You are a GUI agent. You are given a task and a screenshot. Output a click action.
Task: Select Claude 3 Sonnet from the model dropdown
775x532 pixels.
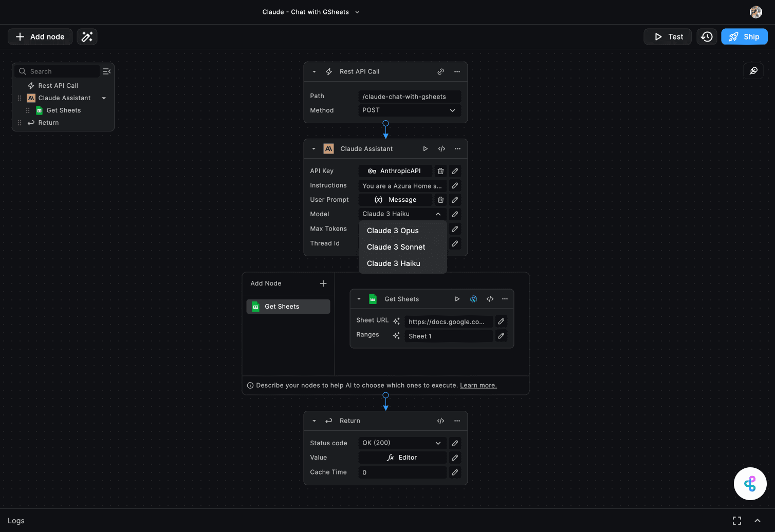click(x=396, y=247)
